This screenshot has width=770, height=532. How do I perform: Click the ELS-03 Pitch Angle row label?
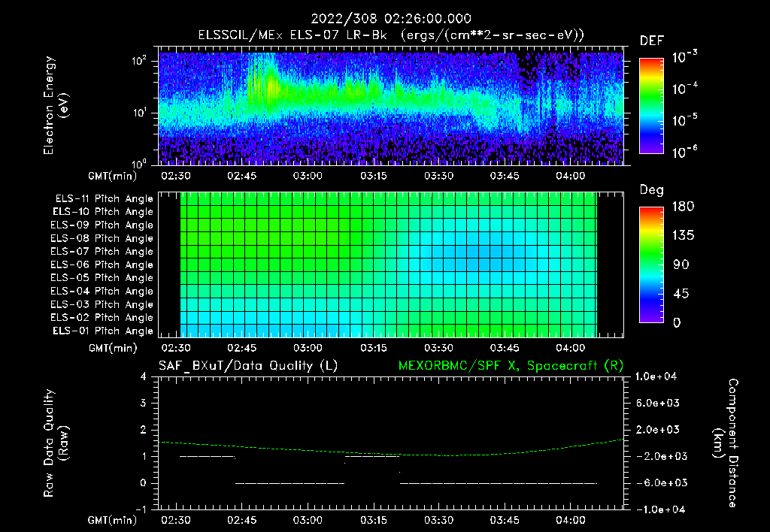(102, 304)
